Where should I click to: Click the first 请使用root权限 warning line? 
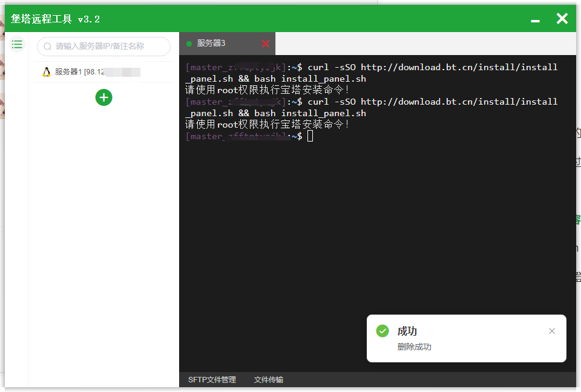click(267, 90)
